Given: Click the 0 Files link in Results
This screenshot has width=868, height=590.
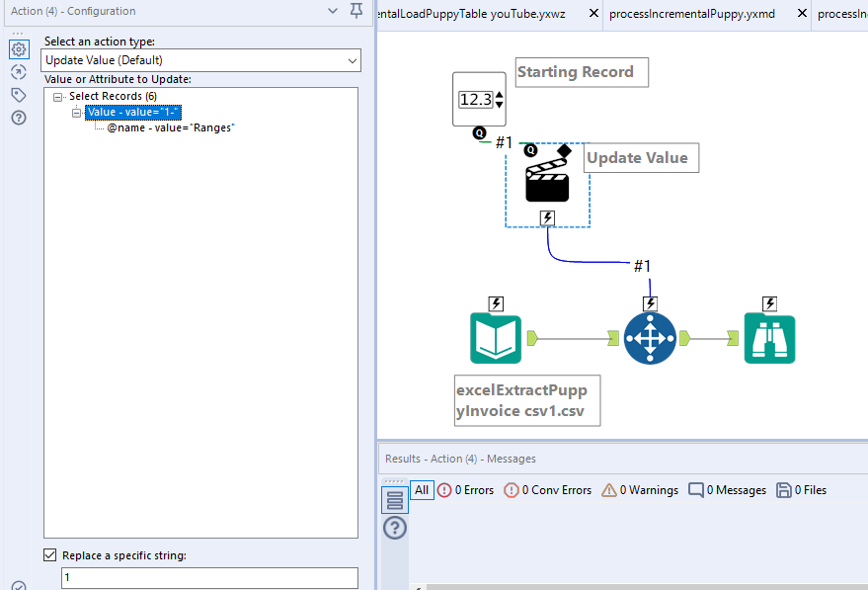Looking at the screenshot, I should (801, 489).
